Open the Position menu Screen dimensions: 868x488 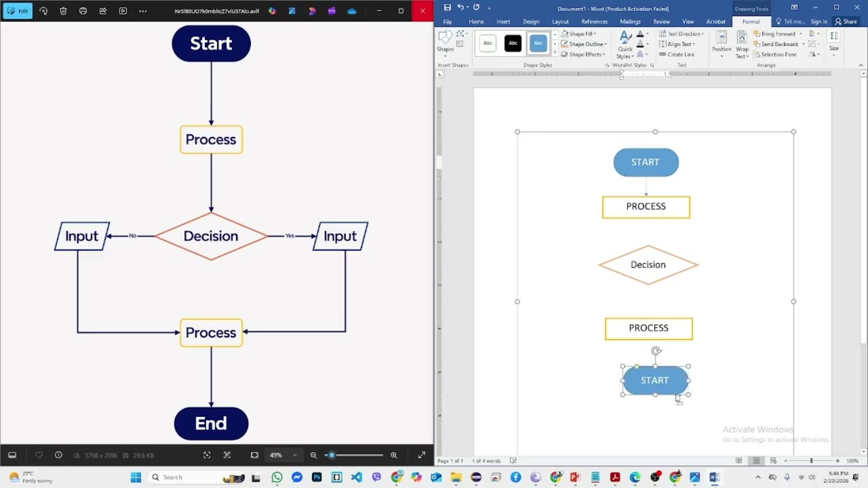(x=722, y=43)
